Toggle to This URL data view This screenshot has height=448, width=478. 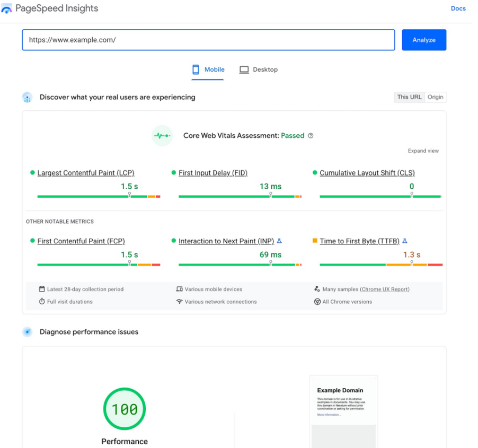click(409, 97)
